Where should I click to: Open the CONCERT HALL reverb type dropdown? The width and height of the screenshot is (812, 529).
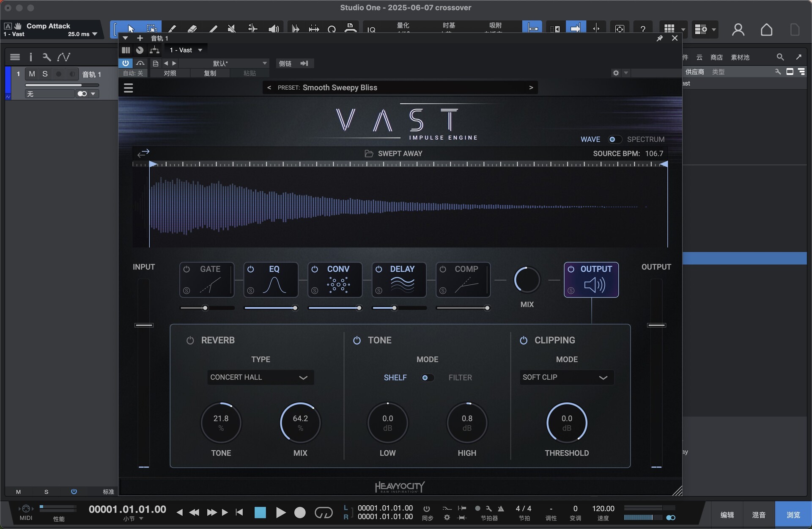pyautogui.click(x=260, y=377)
